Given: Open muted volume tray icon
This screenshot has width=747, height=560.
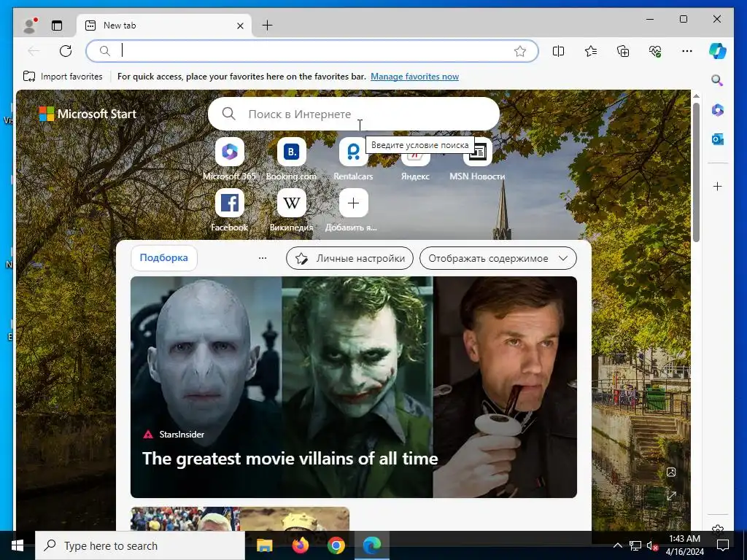Looking at the screenshot, I should (652, 545).
